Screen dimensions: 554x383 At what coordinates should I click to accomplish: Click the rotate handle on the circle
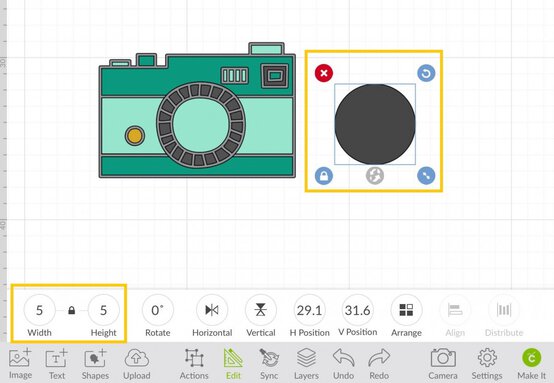pos(426,73)
